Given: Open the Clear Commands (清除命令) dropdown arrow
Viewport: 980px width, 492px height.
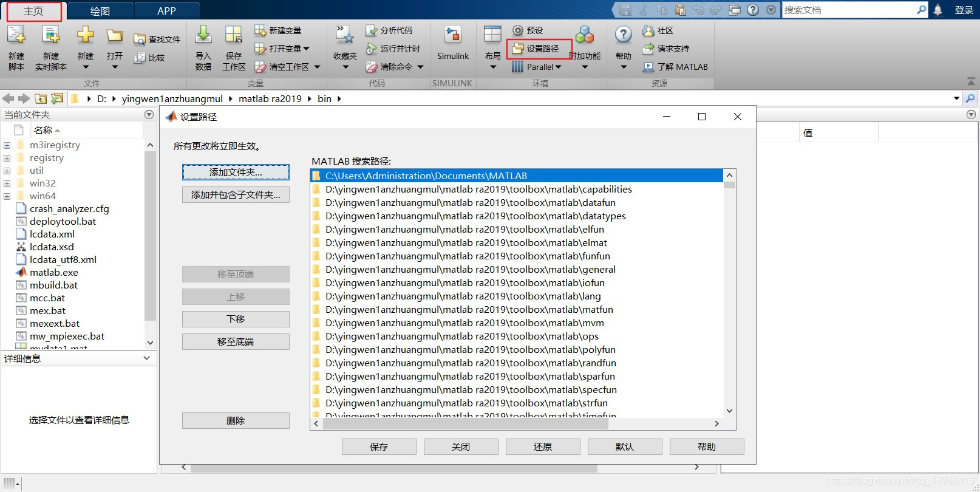Looking at the screenshot, I should pyautogui.click(x=421, y=67).
